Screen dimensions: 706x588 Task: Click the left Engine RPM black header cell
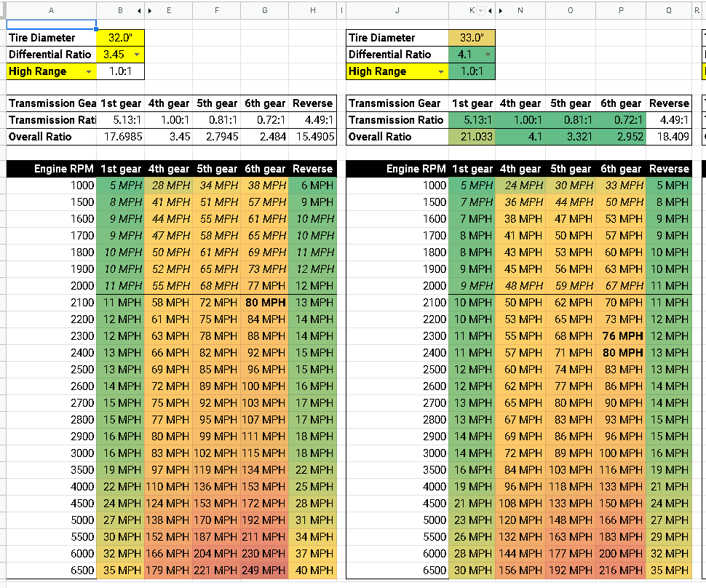[x=52, y=169]
